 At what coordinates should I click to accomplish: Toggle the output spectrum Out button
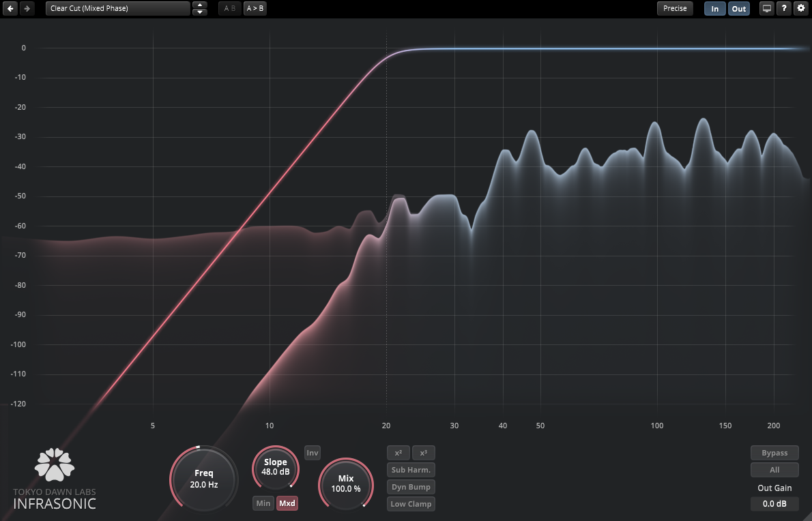(739, 9)
